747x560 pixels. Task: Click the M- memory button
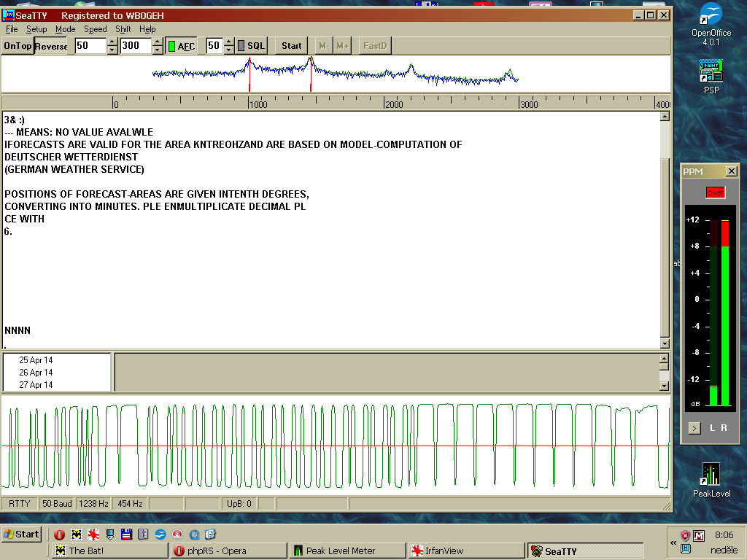(323, 46)
